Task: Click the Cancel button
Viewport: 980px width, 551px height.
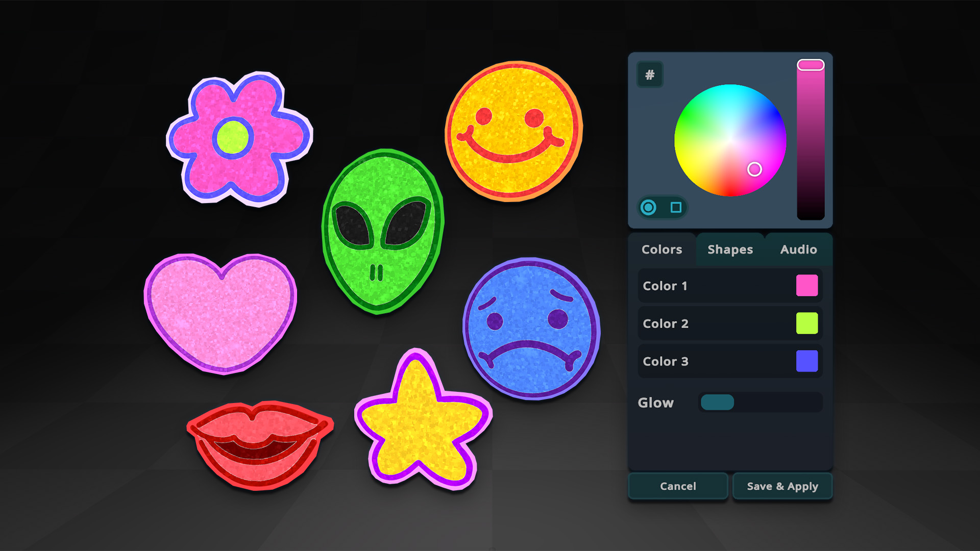Action: [x=678, y=486]
